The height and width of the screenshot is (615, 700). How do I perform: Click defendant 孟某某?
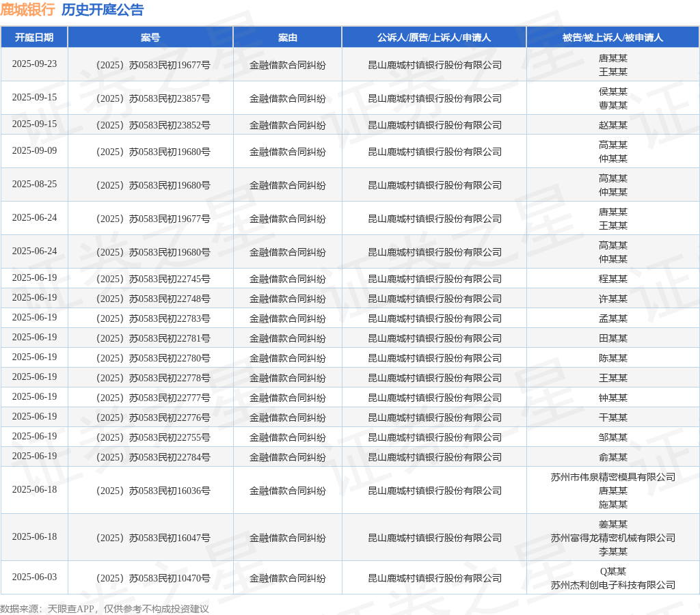point(613,318)
